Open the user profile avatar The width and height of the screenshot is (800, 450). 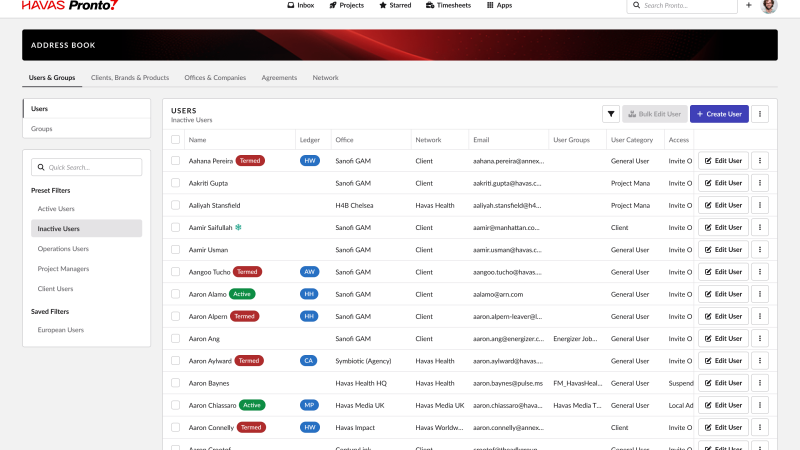(x=769, y=6)
